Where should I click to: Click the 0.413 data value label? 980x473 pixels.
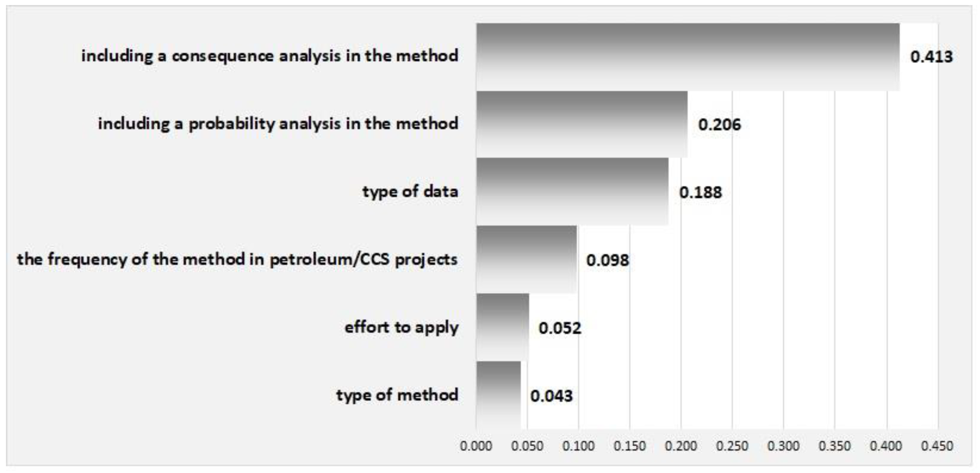coord(931,57)
